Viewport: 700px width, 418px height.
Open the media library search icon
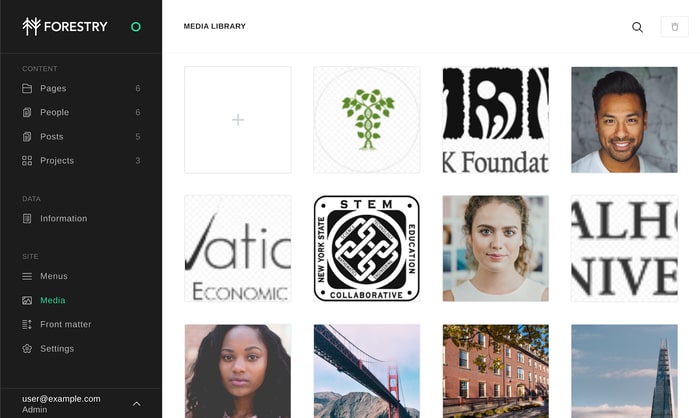[637, 27]
